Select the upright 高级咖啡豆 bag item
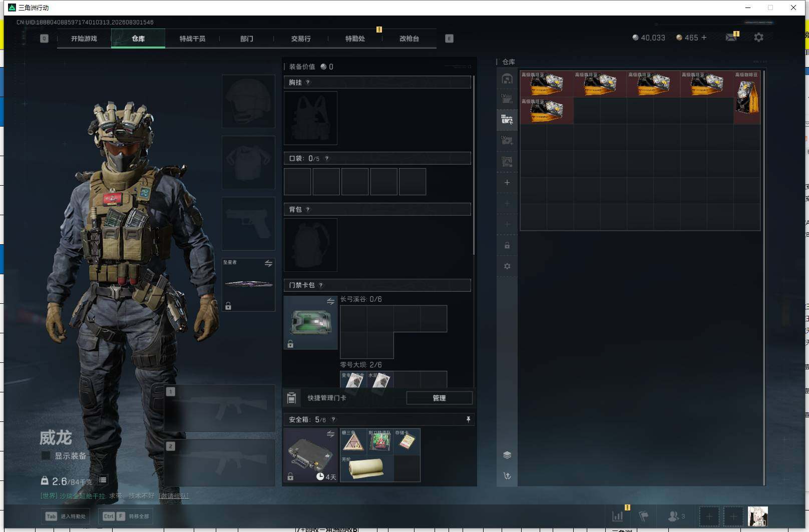Image resolution: width=809 pixels, height=532 pixels. click(x=747, y=97)
